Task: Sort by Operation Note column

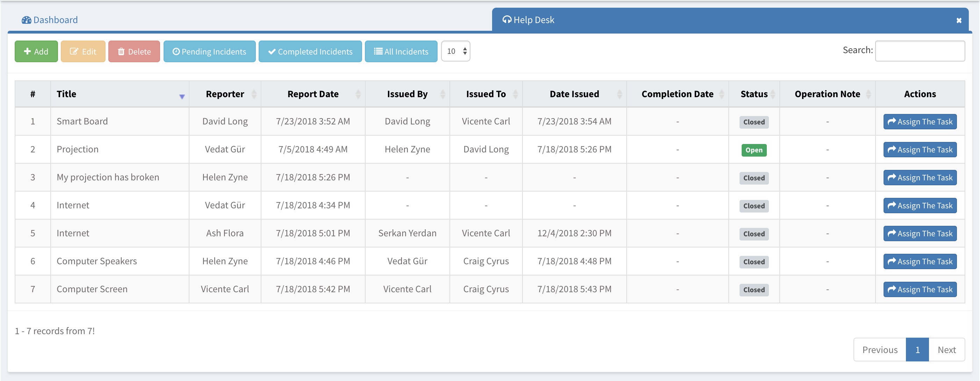Action: (827, 94)
